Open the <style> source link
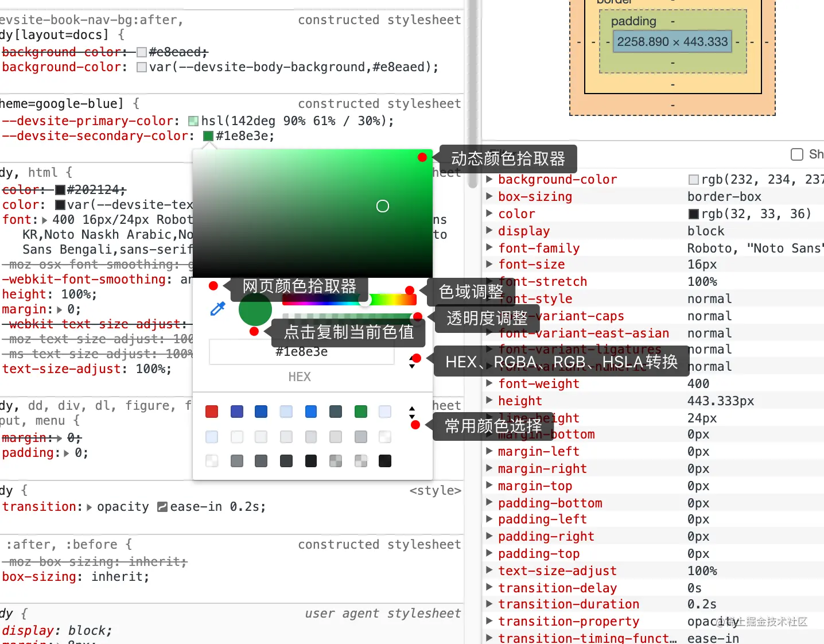Screen dimensions: 824x644 [436, 491]
